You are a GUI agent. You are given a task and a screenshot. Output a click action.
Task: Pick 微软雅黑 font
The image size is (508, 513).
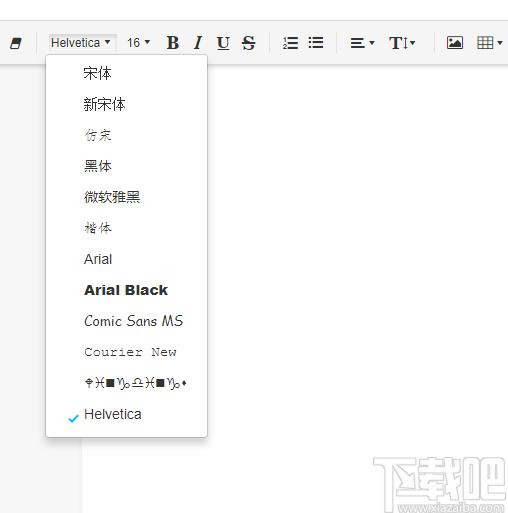point(126,197)
